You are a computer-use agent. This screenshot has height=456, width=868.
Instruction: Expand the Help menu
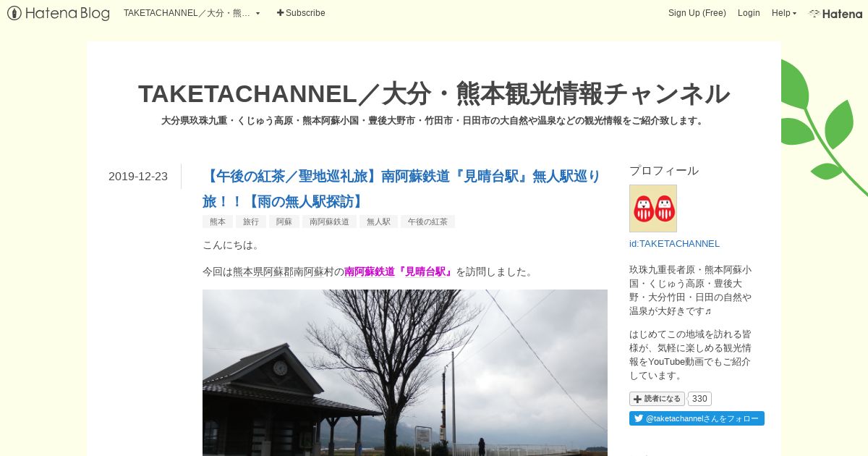pyautogui.click(x=783, y=13)
